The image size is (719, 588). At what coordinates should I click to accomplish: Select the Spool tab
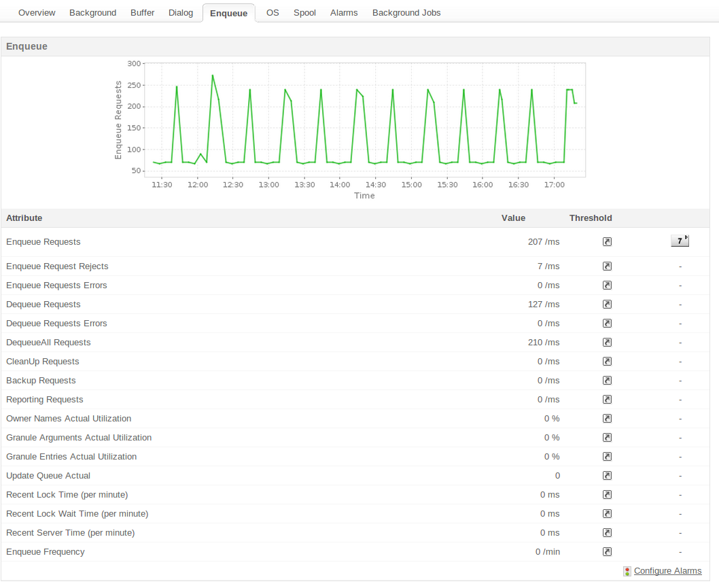[x=304, y=13]
